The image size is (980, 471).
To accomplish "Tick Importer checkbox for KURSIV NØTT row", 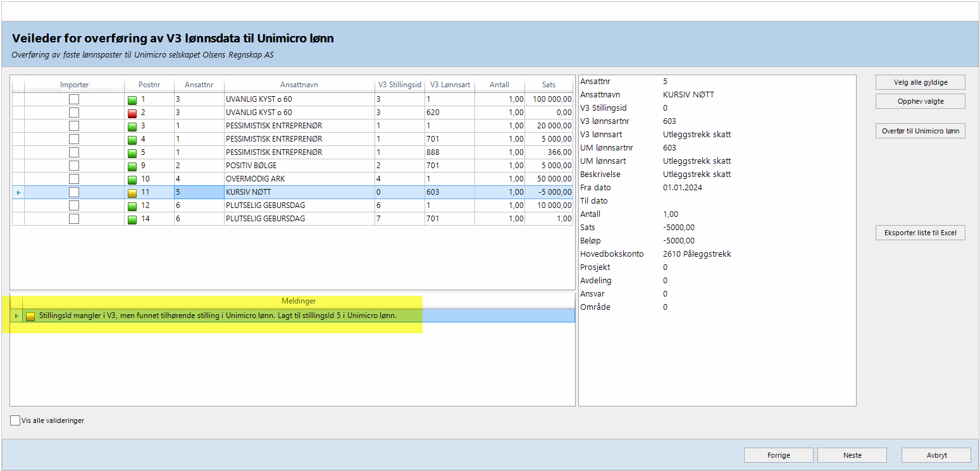I will click(x=74, y=192).
